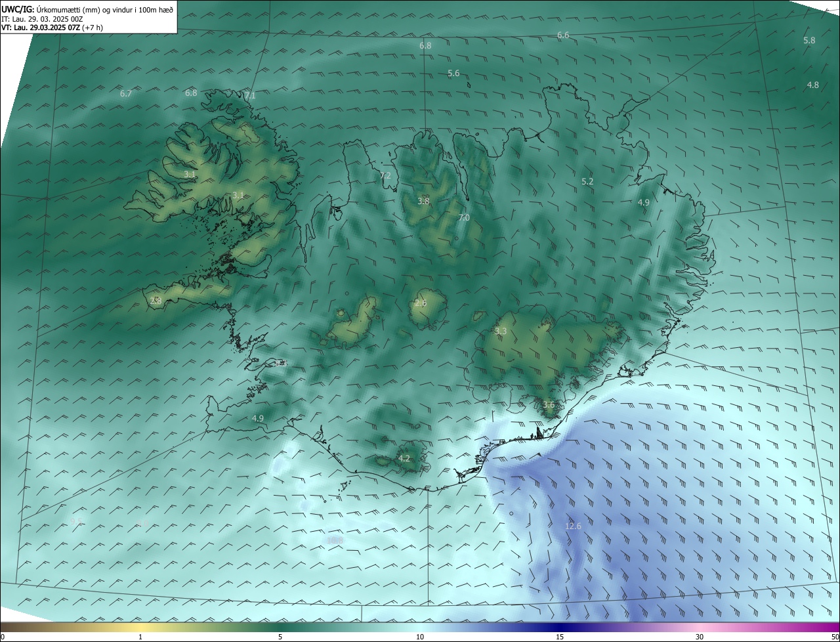Viewport: 840px width, 642px height.
Task: Click the colorbar tick label 10
Action: pos(420,637)
